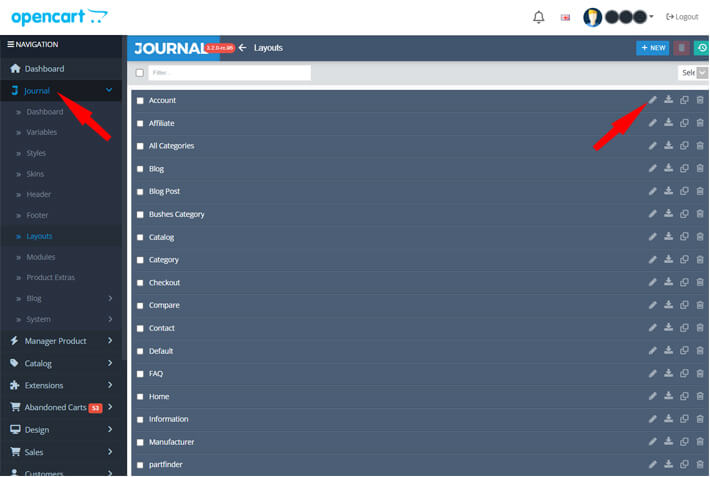This screenshot has height=477, width=710.
Task: Select the Checkout row checkbox
Action: (x=140, y=283)
